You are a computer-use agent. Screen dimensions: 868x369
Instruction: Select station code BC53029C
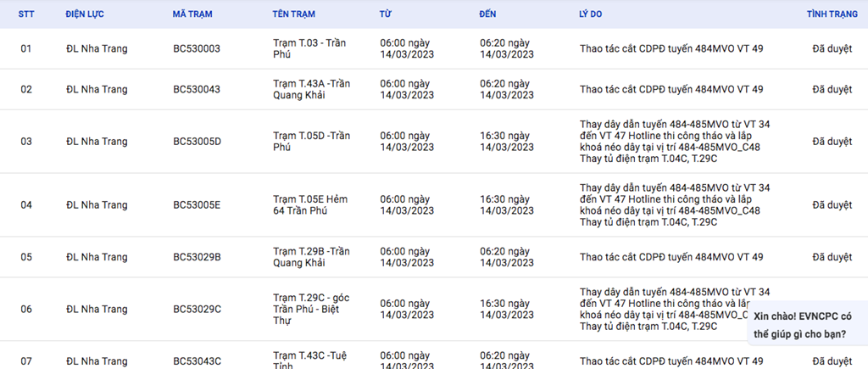pos(197,309)
